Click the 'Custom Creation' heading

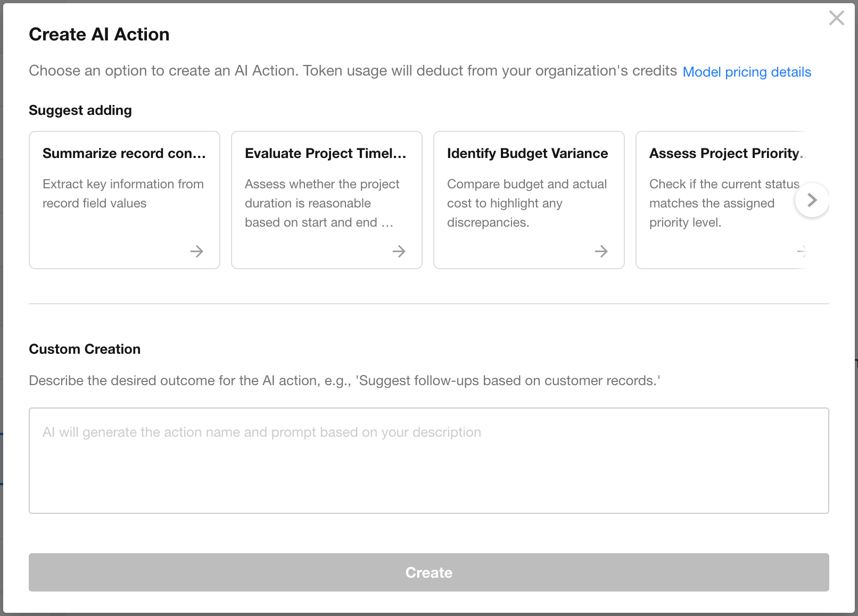click(x=85, y=349)
